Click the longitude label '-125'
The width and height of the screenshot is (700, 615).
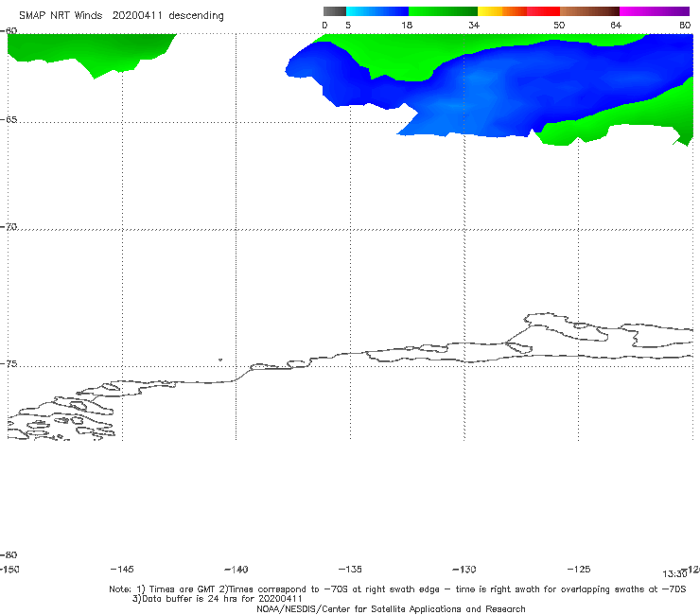tap(579, 569)
